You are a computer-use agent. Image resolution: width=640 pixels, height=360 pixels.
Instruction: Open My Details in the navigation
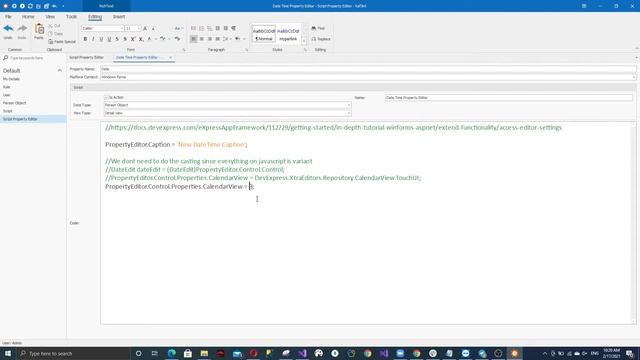tap(11, 79)
